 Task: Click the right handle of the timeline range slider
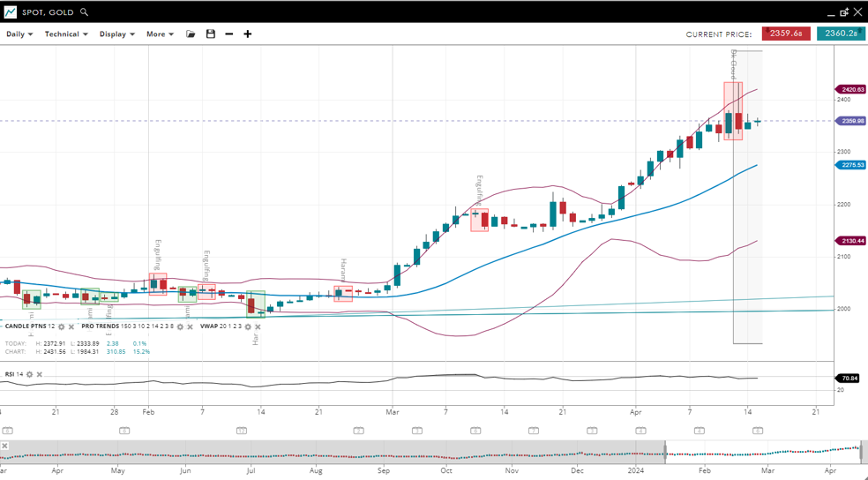(863, 452)
